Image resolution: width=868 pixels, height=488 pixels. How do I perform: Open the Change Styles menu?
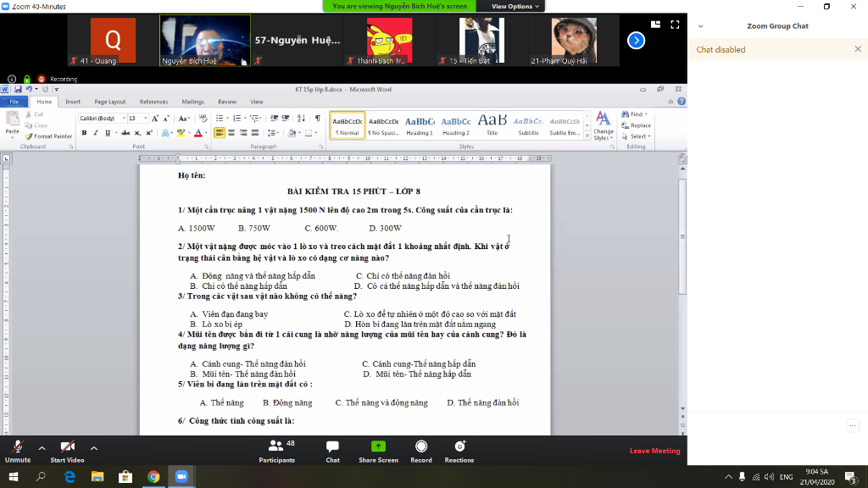(603, 126)
